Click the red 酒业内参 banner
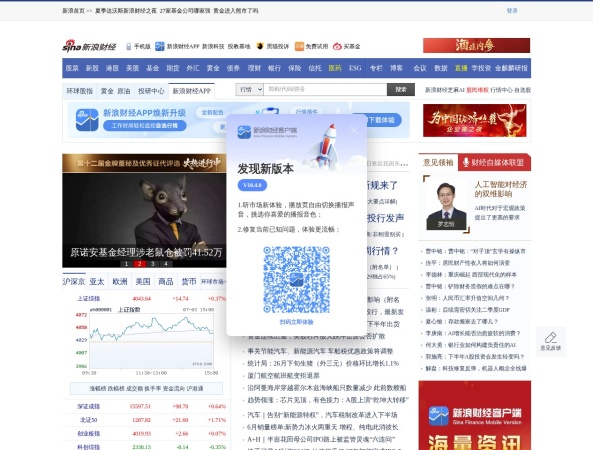 pos(476,46)
